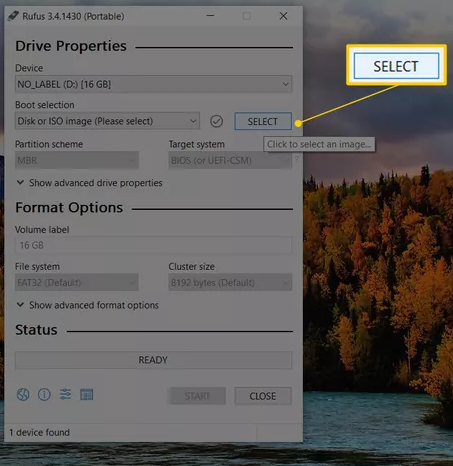
Task: Open the Target system dropdown
Action: [x=230, y=160]
